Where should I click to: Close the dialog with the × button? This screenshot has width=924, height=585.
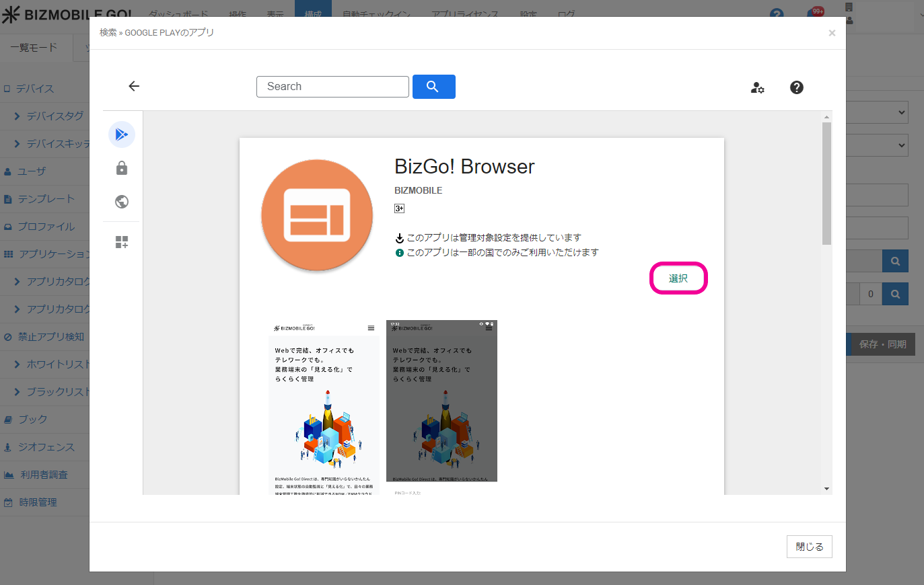pos(832,33)
